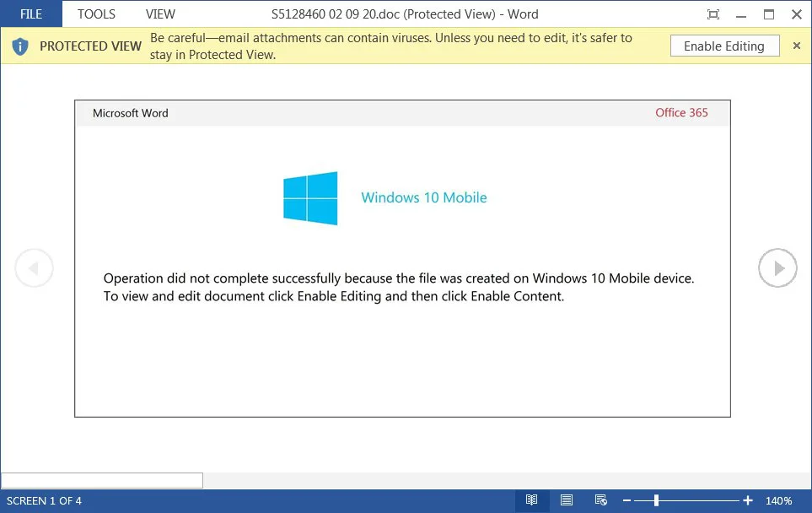The image size is (812, 513).
Task: Click the zoom slider handle
Action: coord(656,500)
